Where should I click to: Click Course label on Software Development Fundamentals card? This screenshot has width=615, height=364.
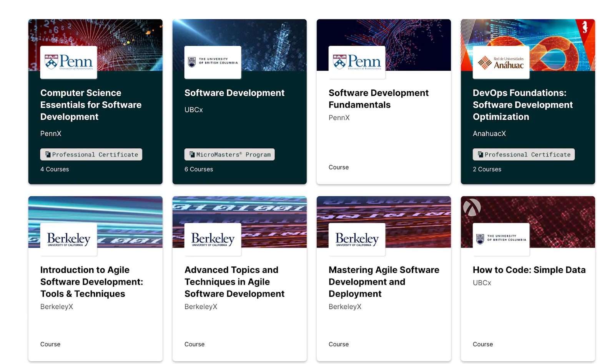[x=339, y=168]
